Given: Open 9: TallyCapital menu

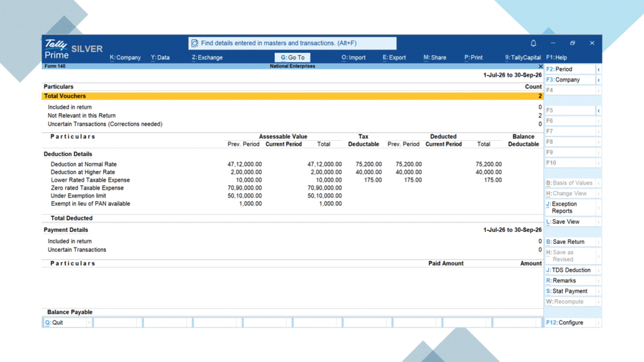Looking at the screenshot, I should tap(523, 57).
